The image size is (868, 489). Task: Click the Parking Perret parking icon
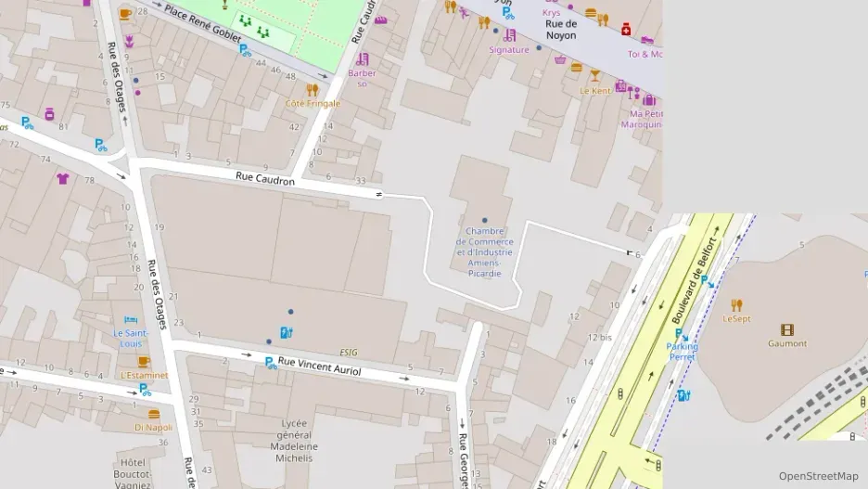pyautogui.click(x=680, y=333)
